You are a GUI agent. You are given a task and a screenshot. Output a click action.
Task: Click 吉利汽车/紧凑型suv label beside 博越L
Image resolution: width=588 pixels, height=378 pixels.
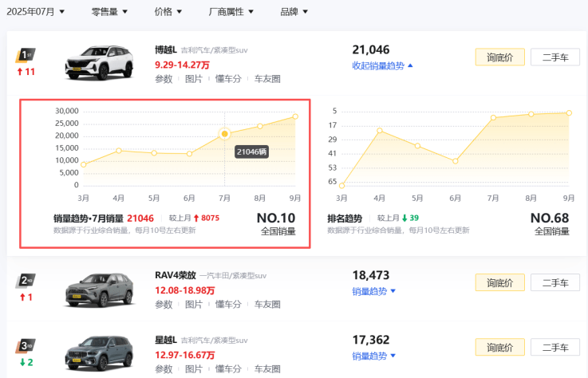[x=214, y=50]
